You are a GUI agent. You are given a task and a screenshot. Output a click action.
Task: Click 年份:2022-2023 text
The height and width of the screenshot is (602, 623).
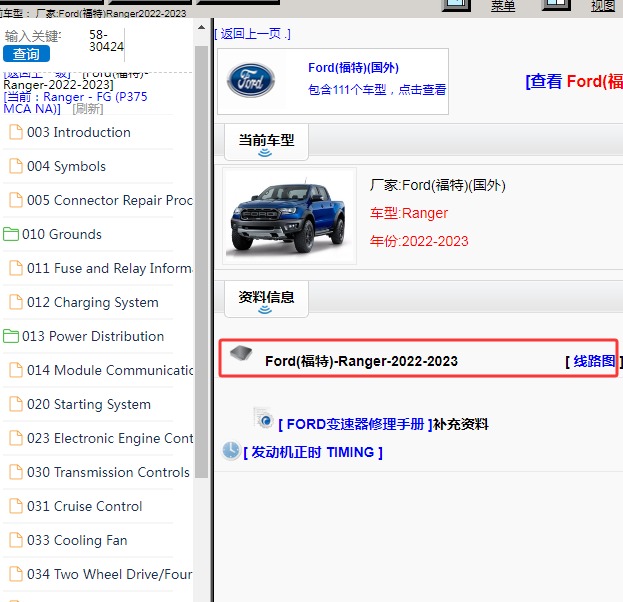[x=419, y=241]
